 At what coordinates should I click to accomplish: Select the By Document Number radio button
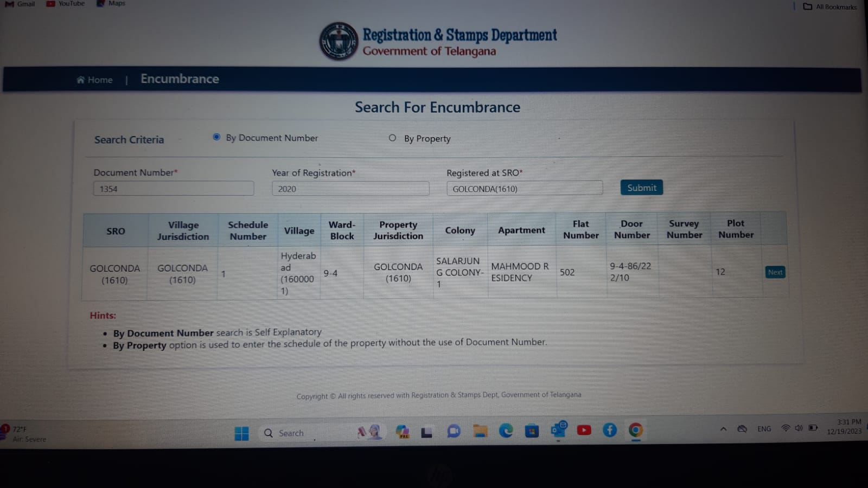point(216,137)
